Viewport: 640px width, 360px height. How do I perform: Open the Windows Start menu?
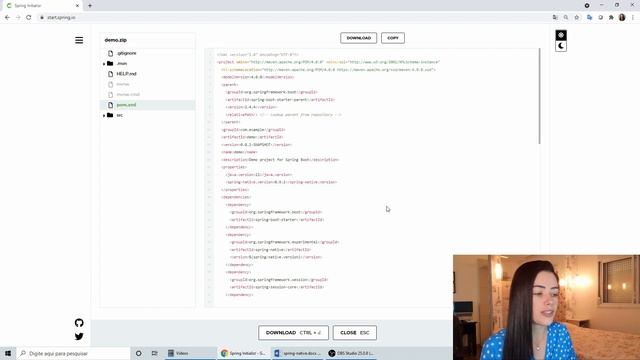tap(8, 353)
